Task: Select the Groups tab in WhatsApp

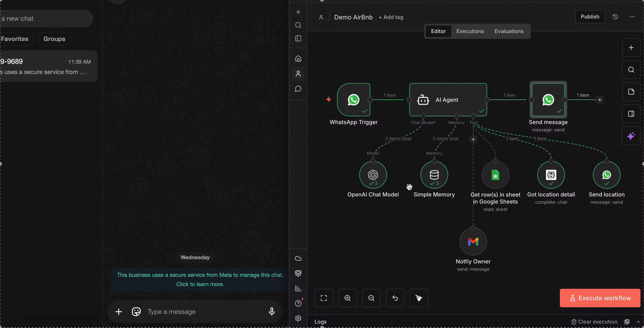Action: pyautogui.click(x=54, y=39)
